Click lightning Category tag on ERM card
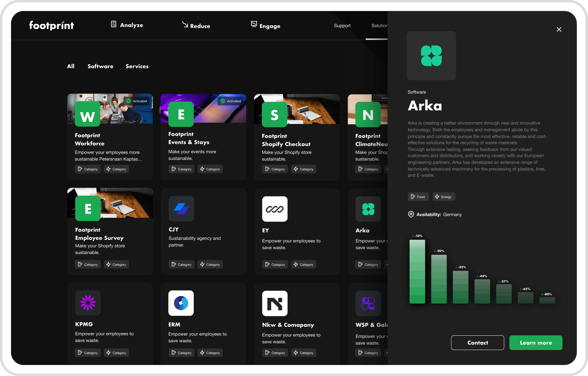This screenshot has width=588, height=376. (x=210, y=352)
